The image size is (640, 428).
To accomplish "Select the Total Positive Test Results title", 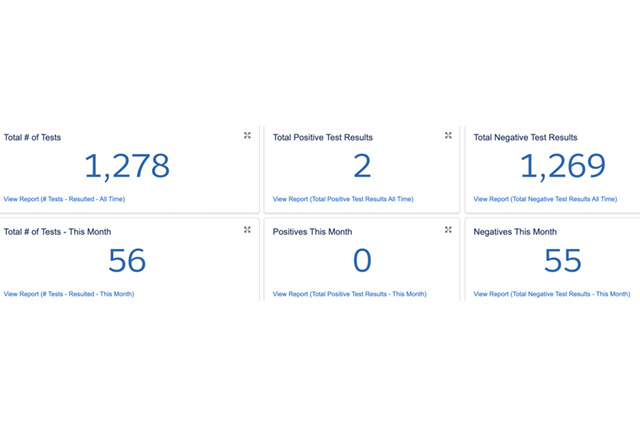I will pyautogui.click(x=323, y=137).
